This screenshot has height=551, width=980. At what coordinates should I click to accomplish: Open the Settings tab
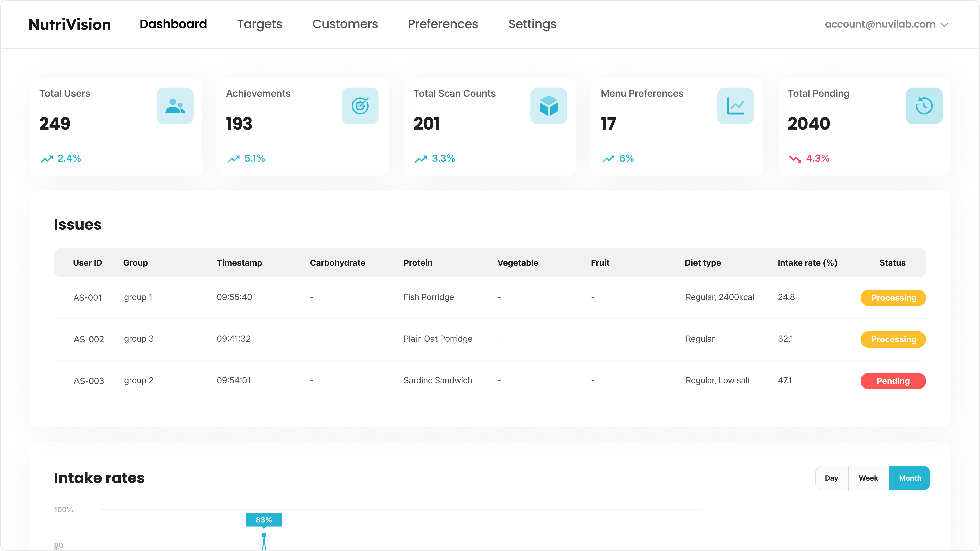click(x=532, y=24)
